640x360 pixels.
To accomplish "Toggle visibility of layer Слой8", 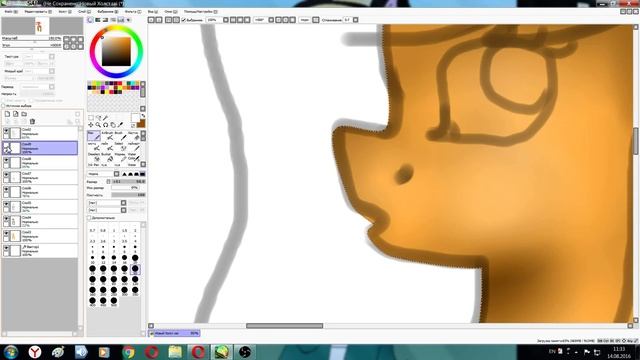I will click(6, 160).
